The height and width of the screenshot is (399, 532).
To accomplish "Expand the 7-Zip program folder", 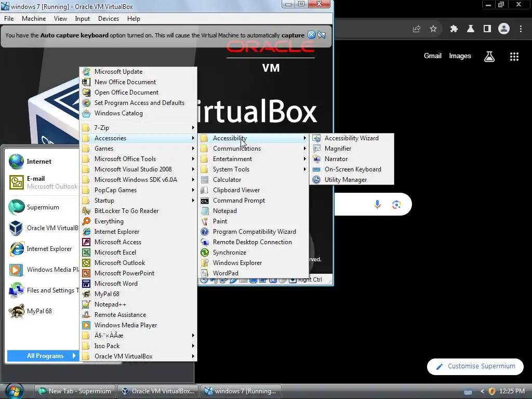I will 138,128.
